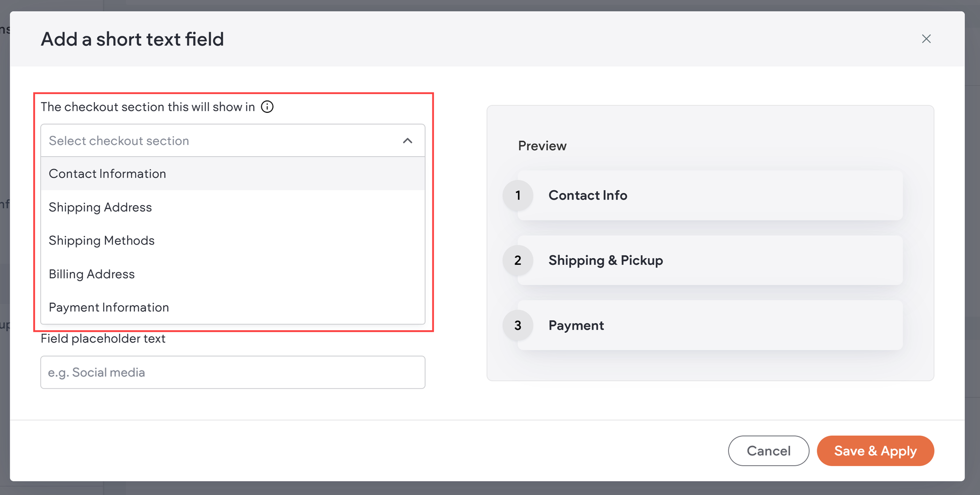This screenshot has width=980, height=495.
Task: Click the info icon beside checkout section label
Action: point(267,107)
